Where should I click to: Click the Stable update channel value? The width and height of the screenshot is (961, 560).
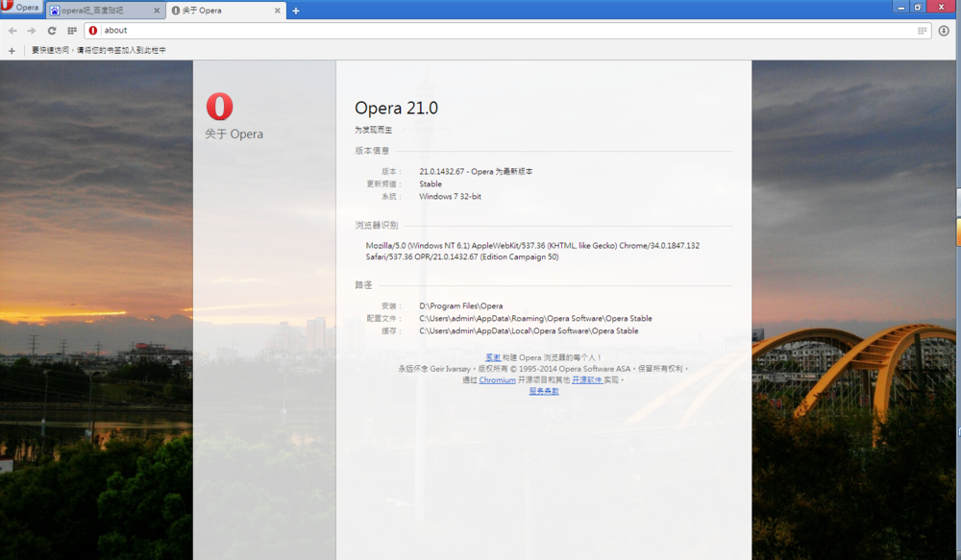[x=431, y=183]
